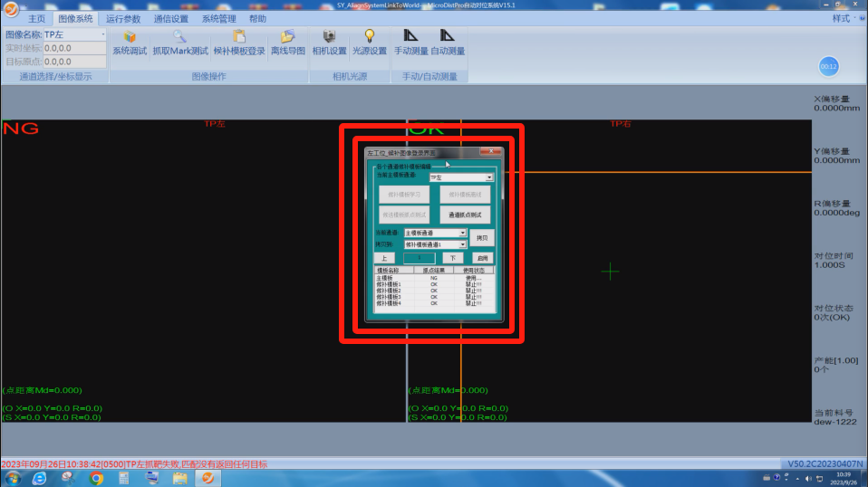Start 手动测量 manual measurement
Viewport: 868px width, 487px height.
pos(410,43)
